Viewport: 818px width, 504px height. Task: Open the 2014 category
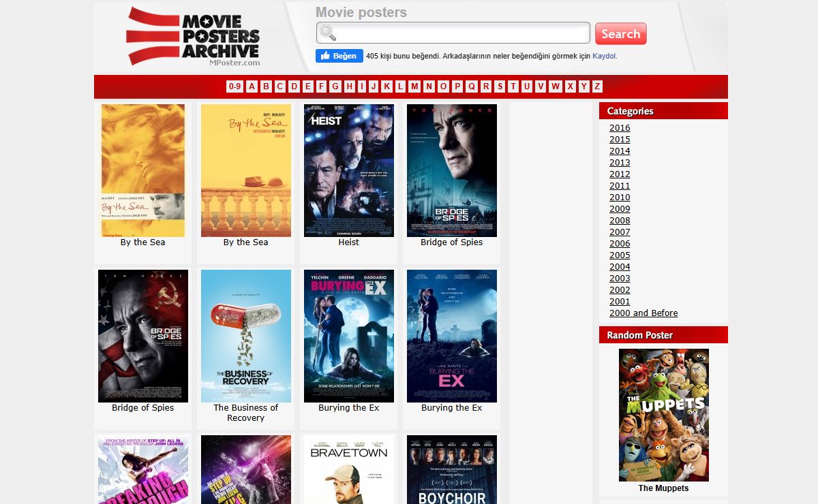pyautogui.click(x=620, y=151)
